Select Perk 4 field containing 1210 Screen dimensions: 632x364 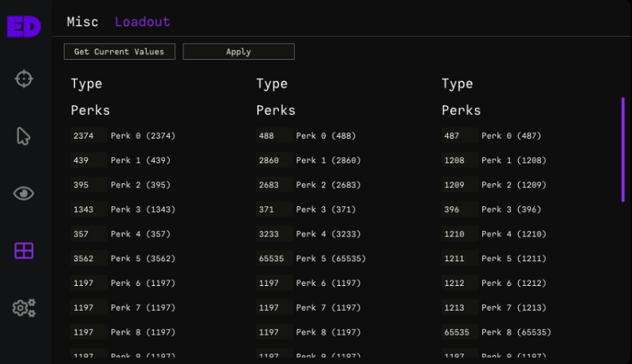(459, 234)
